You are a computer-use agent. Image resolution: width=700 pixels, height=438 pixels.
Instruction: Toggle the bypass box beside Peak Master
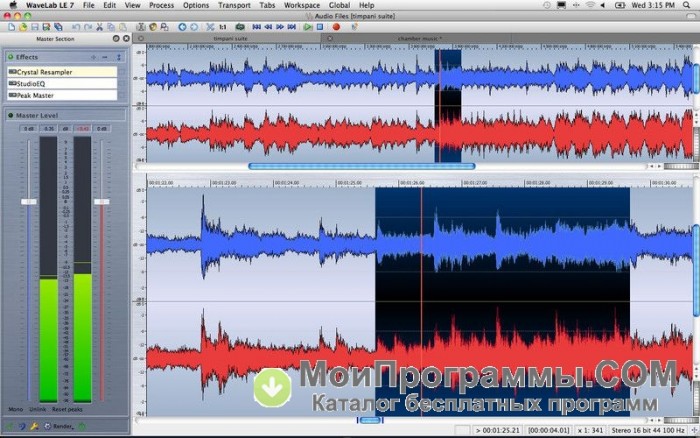click(122, 95)
